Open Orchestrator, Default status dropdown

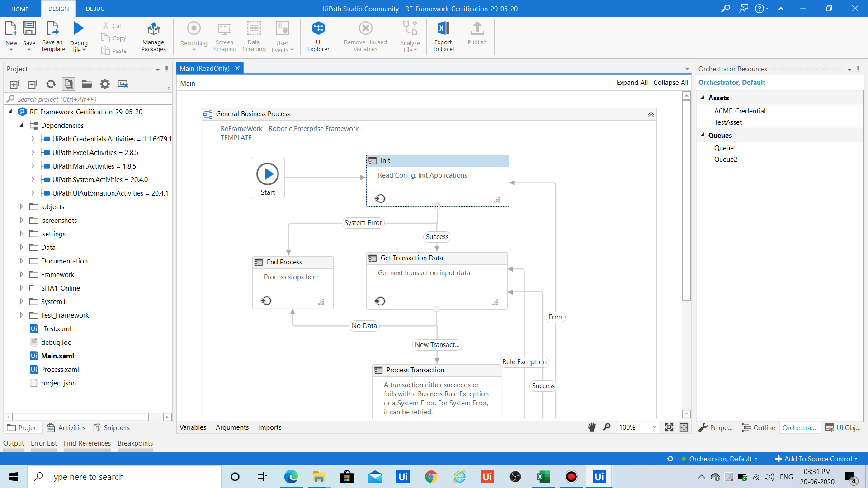point(723,459)
